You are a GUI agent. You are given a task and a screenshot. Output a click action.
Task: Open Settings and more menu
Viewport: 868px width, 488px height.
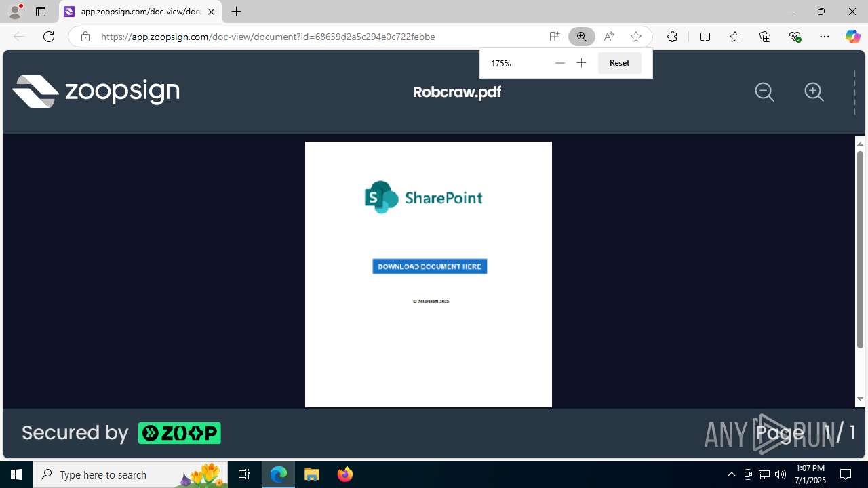[825, 37]
